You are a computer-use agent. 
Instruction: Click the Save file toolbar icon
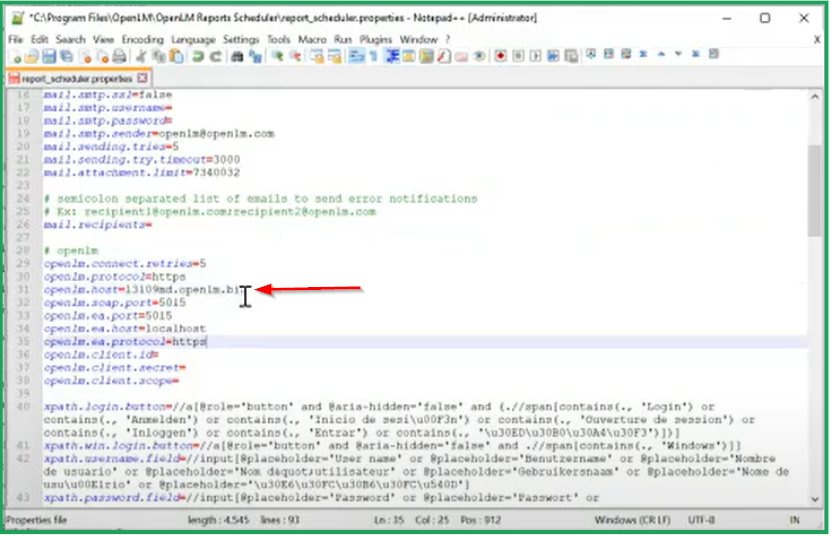(x=47, y=57)
